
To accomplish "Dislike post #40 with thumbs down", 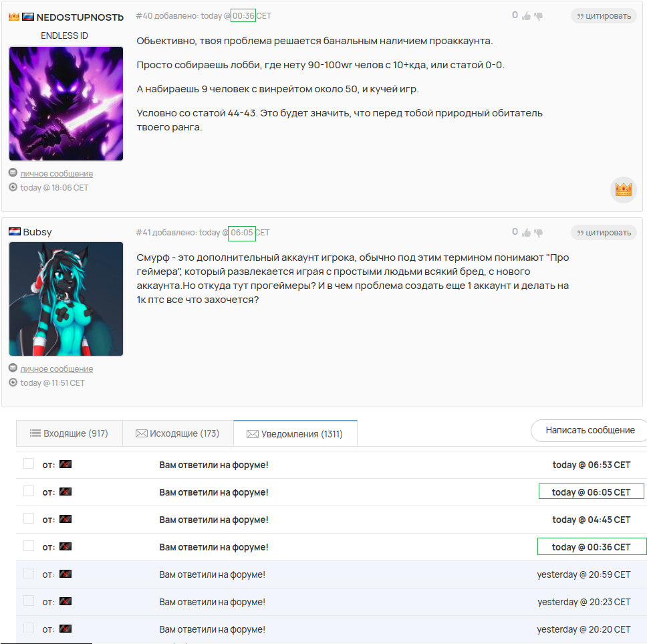I will click(538, 16).
